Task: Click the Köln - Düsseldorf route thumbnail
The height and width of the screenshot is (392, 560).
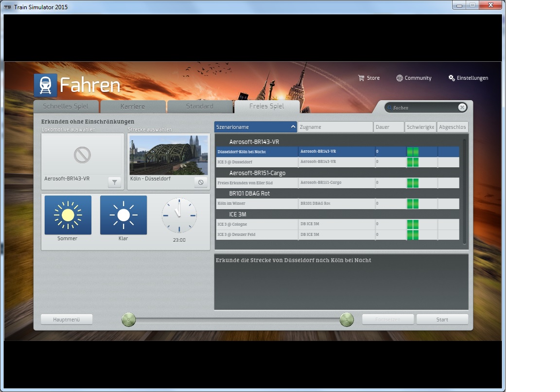Action: coord(169,155)
